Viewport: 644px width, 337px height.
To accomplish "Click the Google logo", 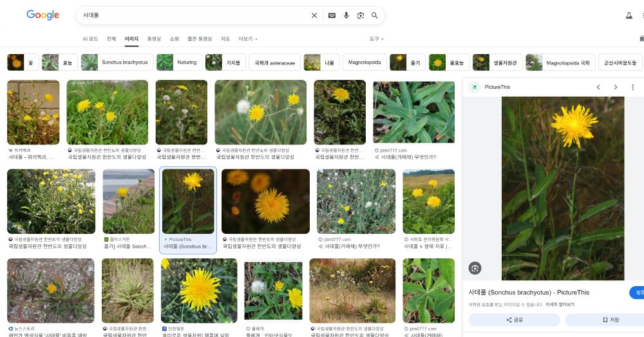I will (x=43, y=15).
